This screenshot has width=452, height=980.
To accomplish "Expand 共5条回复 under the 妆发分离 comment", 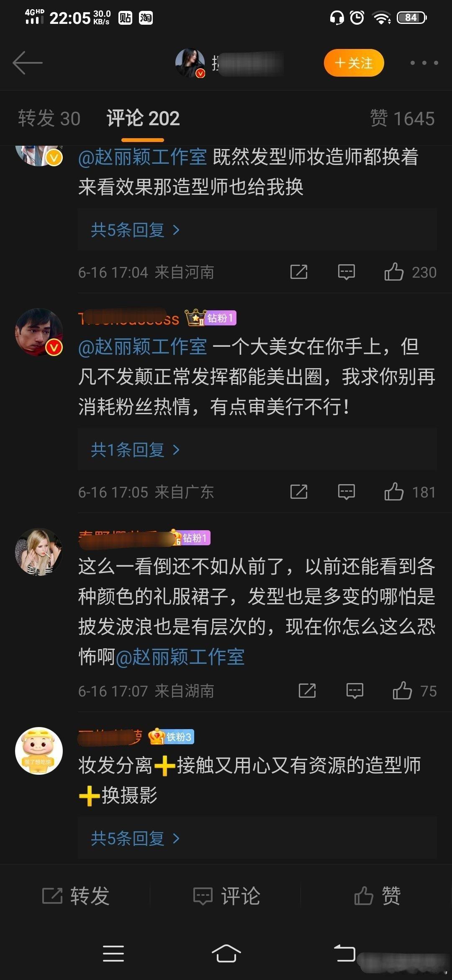I will 135,838.
